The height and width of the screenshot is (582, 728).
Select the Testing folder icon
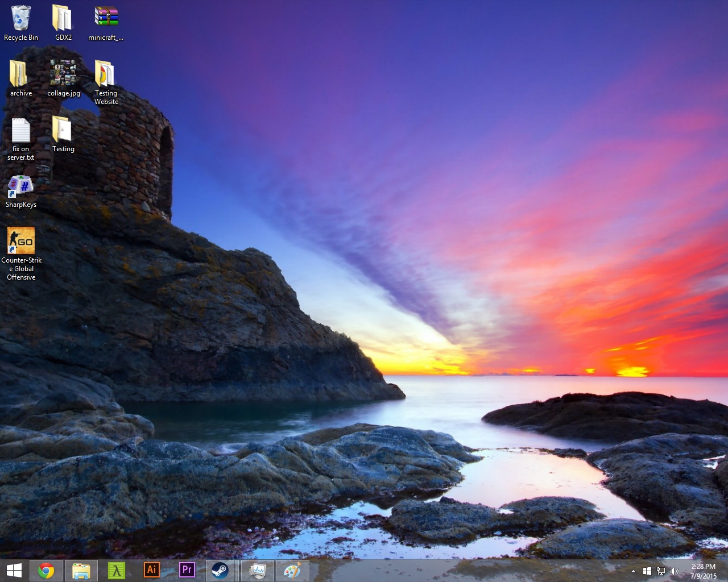(x=63, y=134)
